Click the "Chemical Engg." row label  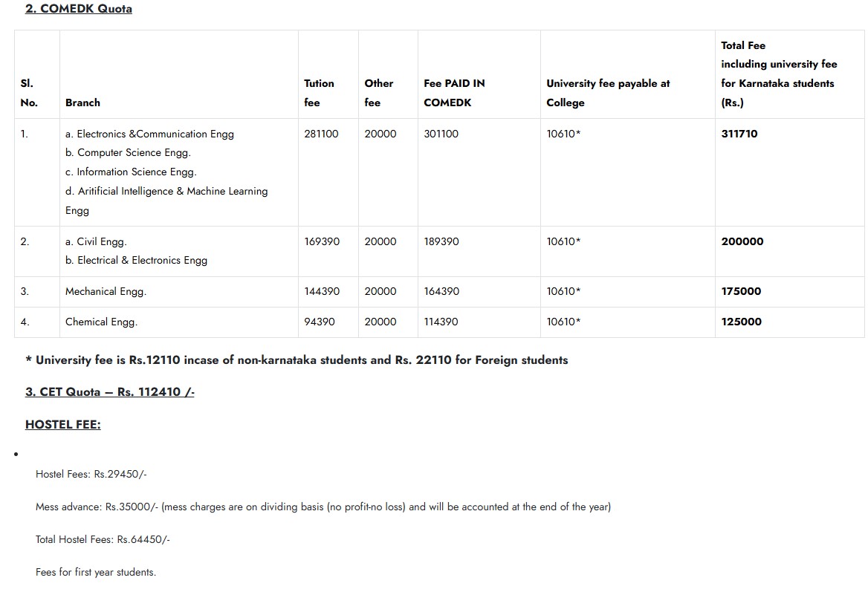[101, 322]
